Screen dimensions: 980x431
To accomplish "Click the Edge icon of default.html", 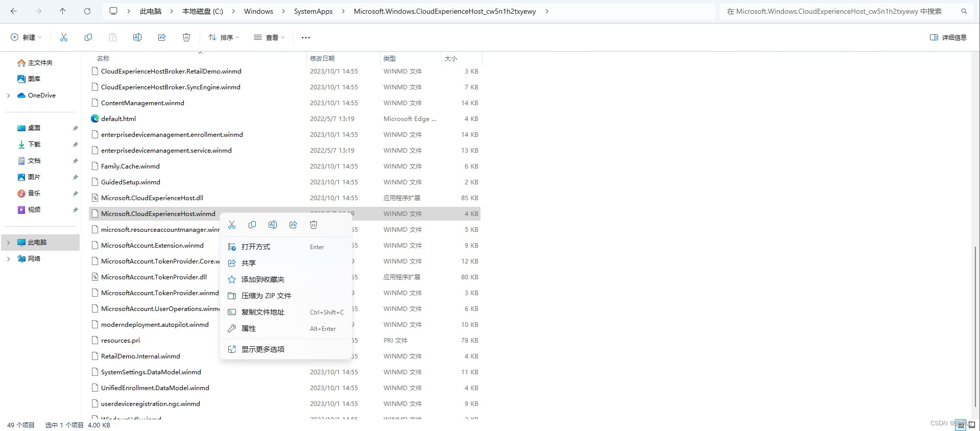I will [95, 118].
